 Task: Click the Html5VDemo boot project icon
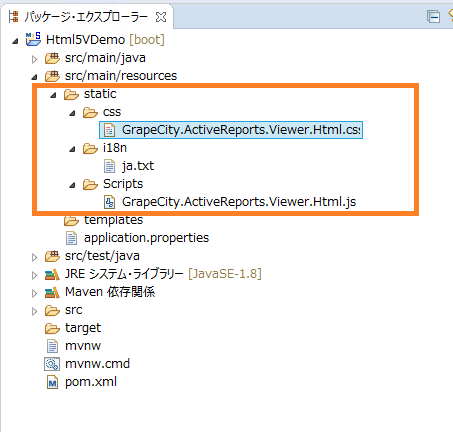tap(33, 39)
